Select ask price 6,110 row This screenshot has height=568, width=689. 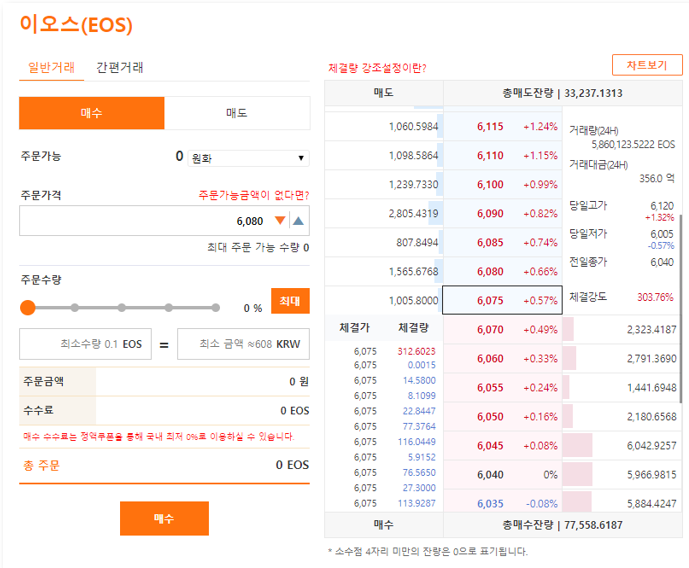pyautogui.click(x=503, y=156)
